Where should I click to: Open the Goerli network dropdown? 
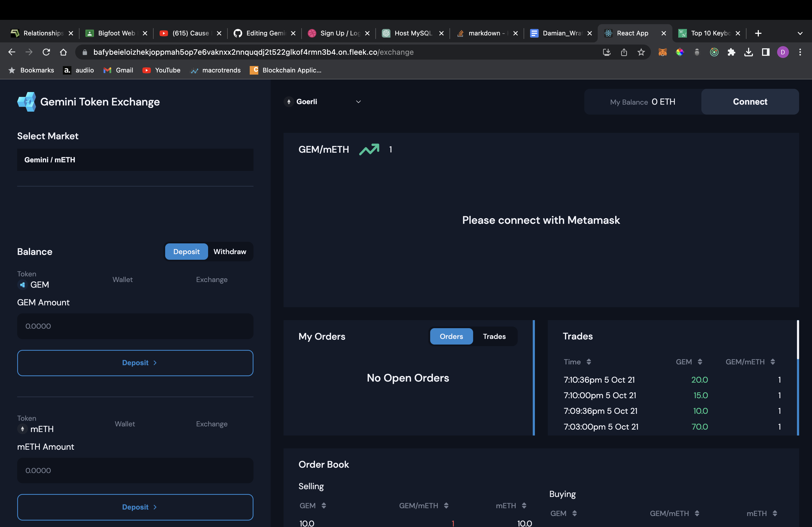(323, 102)
